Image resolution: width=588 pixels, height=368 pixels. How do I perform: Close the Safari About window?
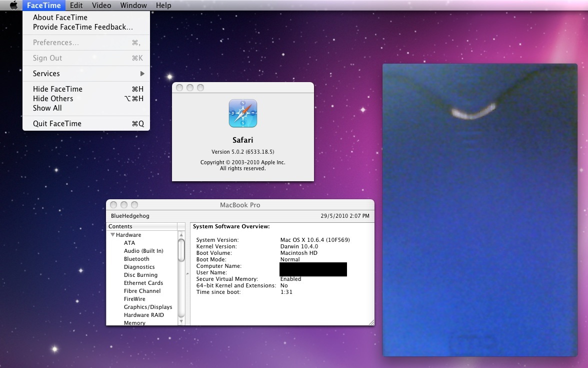[179, 88]
